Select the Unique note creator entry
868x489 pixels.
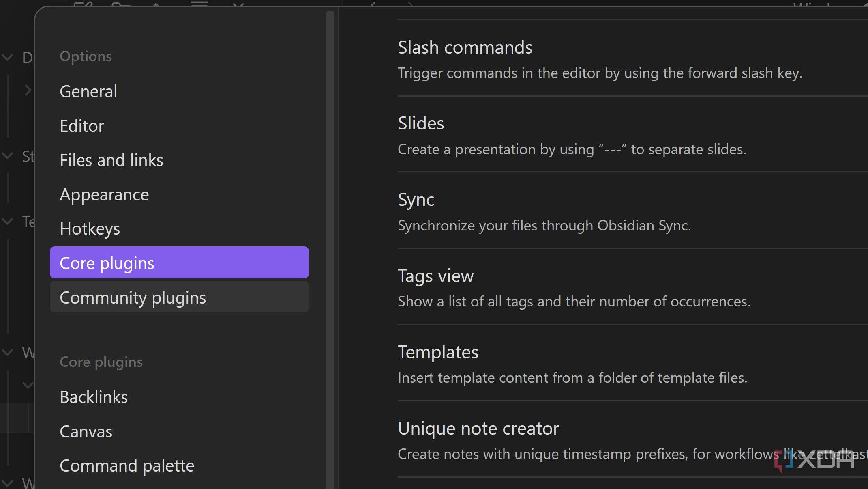[478, 429]
